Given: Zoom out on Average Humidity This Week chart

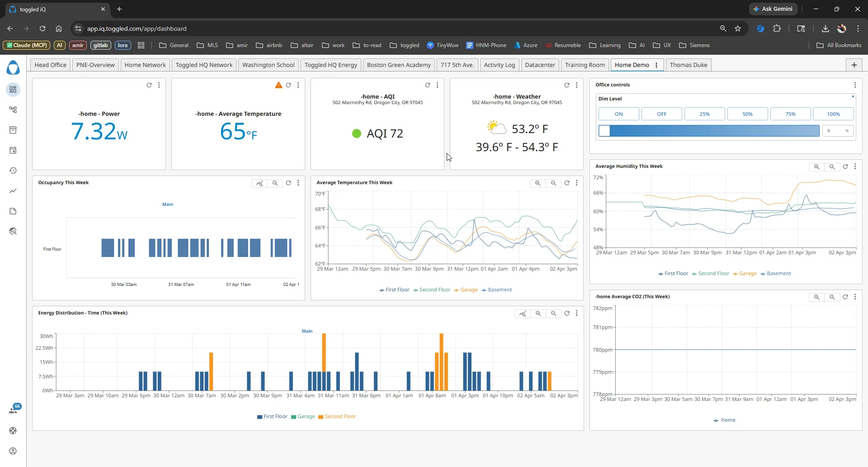Looking at the screenshot, I should [832, 167].
